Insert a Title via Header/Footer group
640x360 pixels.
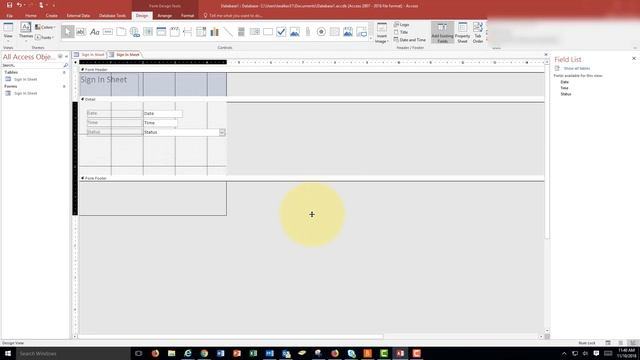401,32
